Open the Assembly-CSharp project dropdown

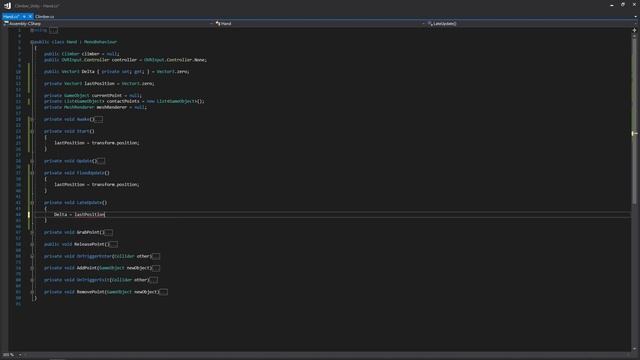[x=109, y=24]
